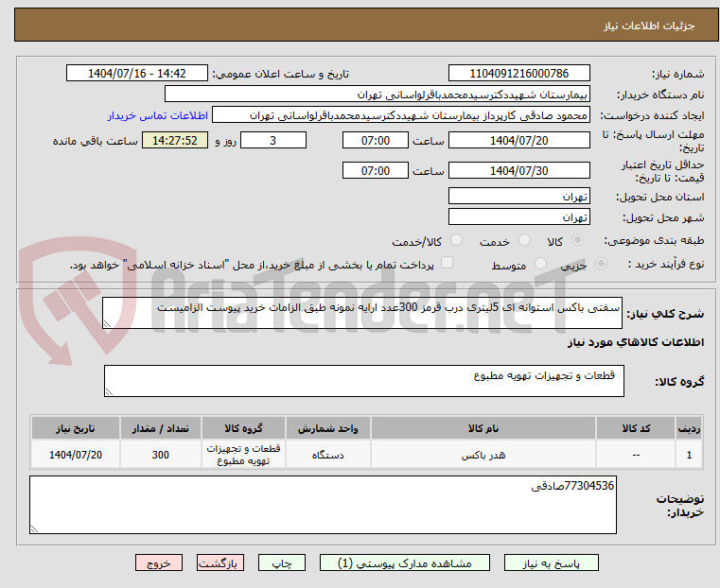Click the استان محل تحویل field
Viewport: 720px width, 588px height.
pos(518,197)
